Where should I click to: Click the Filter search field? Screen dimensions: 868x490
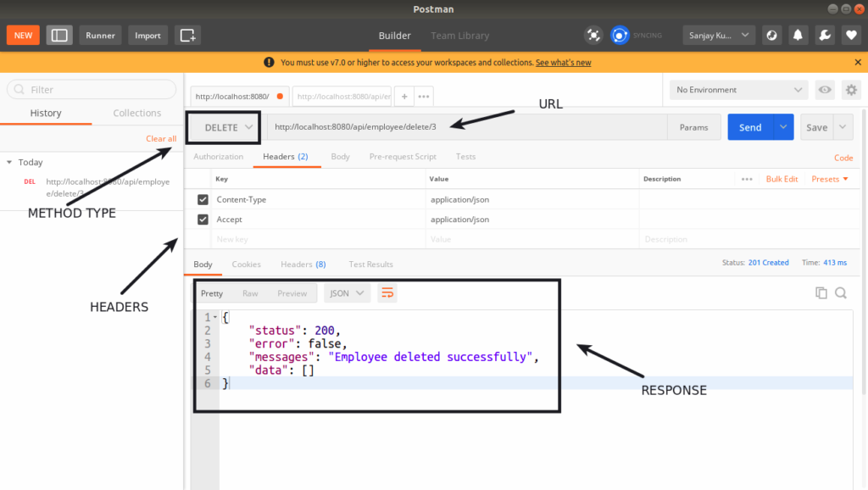coord(92,90)
